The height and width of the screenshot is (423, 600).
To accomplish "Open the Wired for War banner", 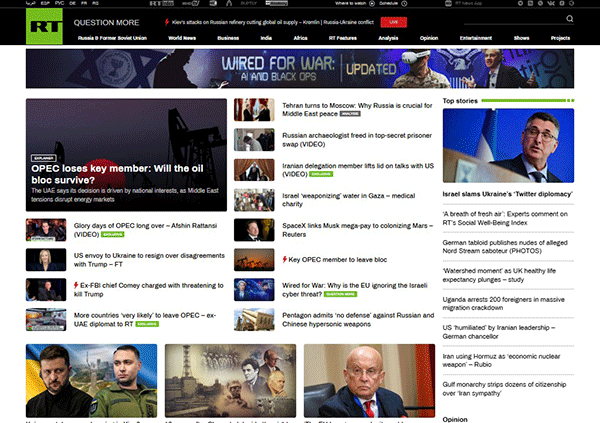I will click(x=299, y=70).
